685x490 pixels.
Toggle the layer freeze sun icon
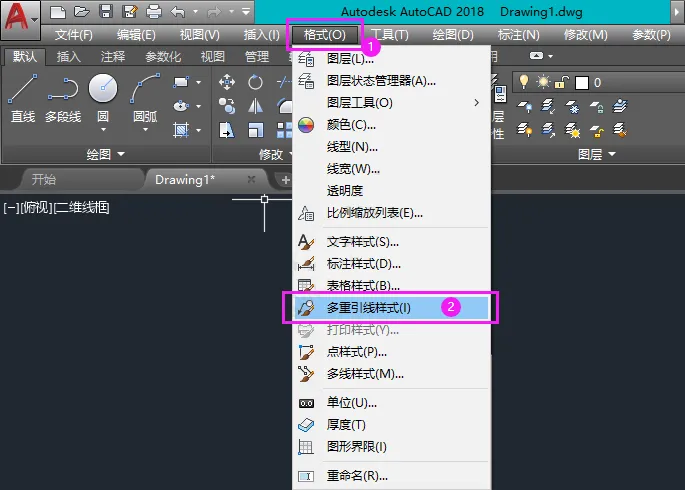pos(543,82)
